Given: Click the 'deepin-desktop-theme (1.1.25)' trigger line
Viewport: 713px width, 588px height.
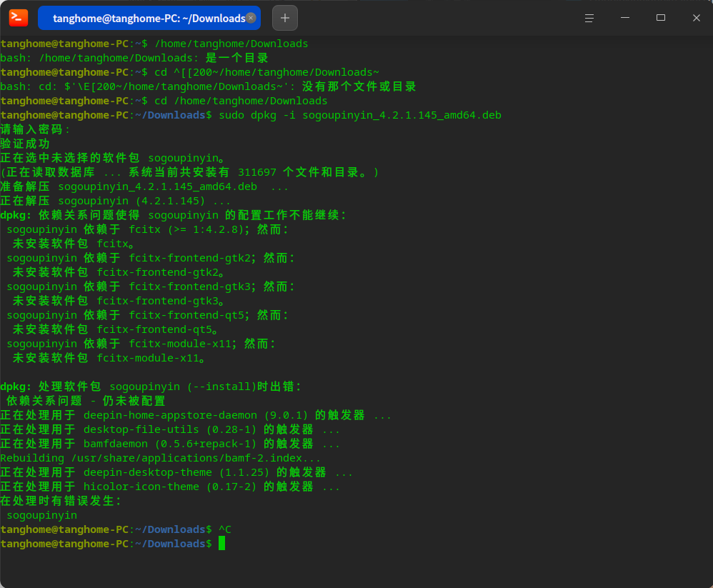Looking at the screenshot, I should pyautogui.click(x=176, y=472).
